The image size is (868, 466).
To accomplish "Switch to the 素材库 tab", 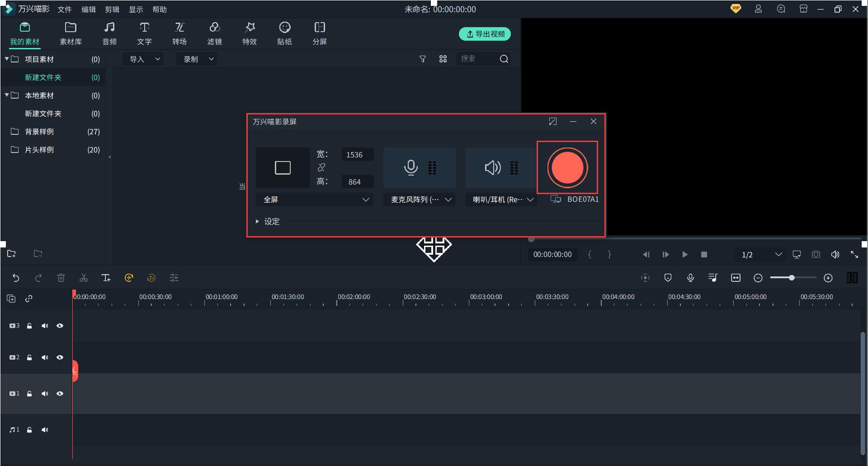I will 71,33.
